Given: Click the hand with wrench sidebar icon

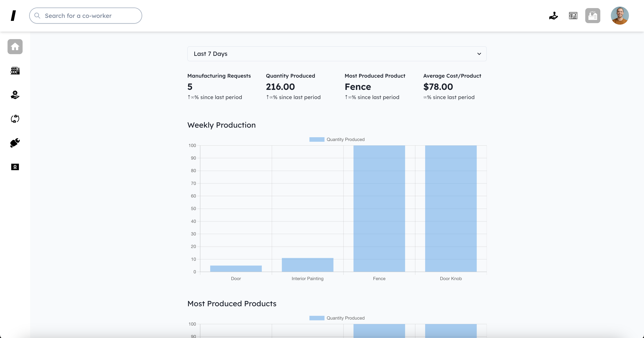Looking at the screenshot, I should tap(15, 143).
